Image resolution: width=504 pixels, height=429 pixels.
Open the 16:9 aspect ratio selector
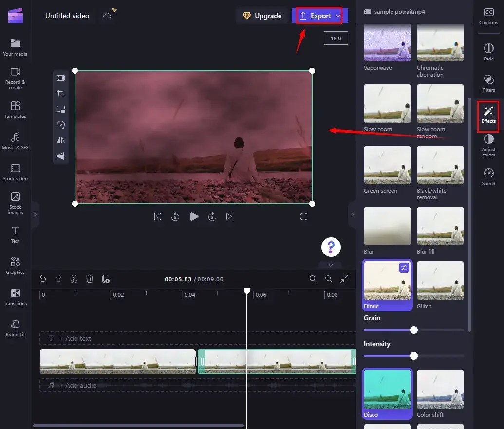[x=336, y=38]
